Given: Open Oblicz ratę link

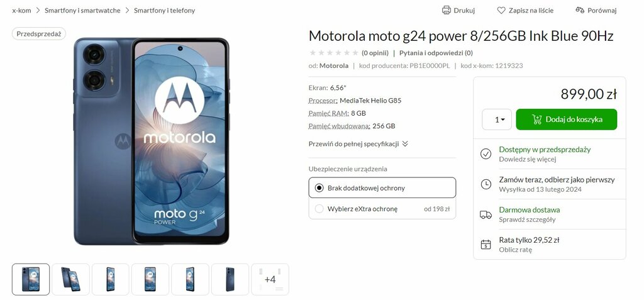Looking at the screenshot, I should (x=516, y=250).
